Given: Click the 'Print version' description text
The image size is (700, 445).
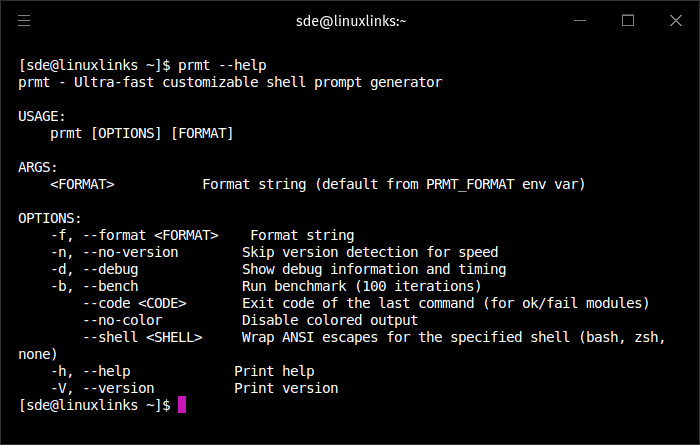Looking at the screenshot, I should coord(286,388).
